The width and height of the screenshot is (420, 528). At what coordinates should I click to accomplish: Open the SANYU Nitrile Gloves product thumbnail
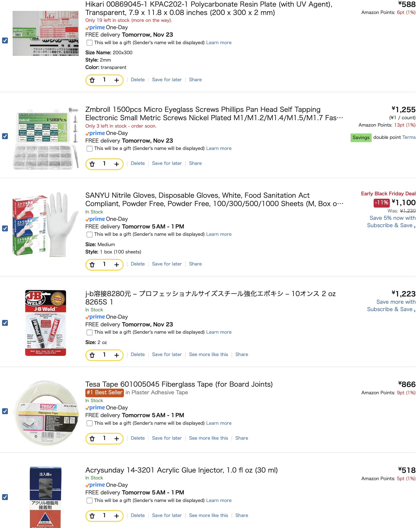click(x=46, y=224)
